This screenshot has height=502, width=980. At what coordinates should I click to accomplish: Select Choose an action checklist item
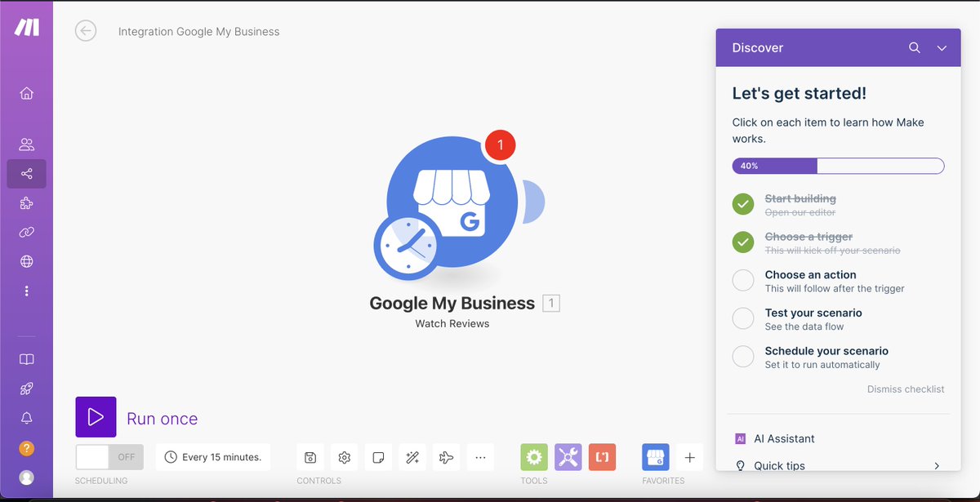click(x=838, y=281)
